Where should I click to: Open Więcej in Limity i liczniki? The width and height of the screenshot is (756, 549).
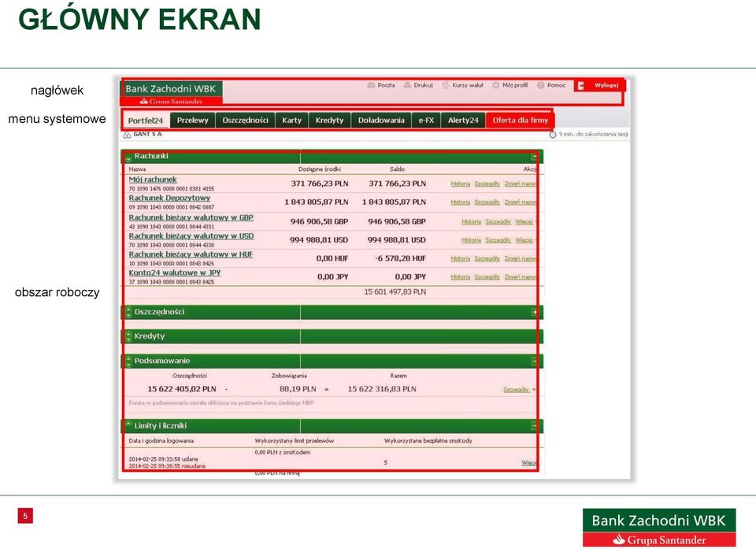529,462
